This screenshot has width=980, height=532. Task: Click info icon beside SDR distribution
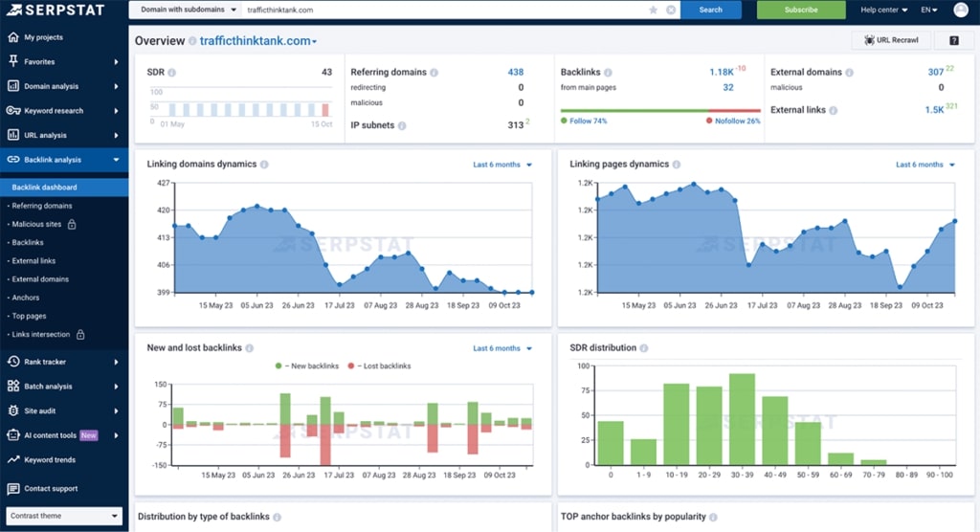coord(644,348)
